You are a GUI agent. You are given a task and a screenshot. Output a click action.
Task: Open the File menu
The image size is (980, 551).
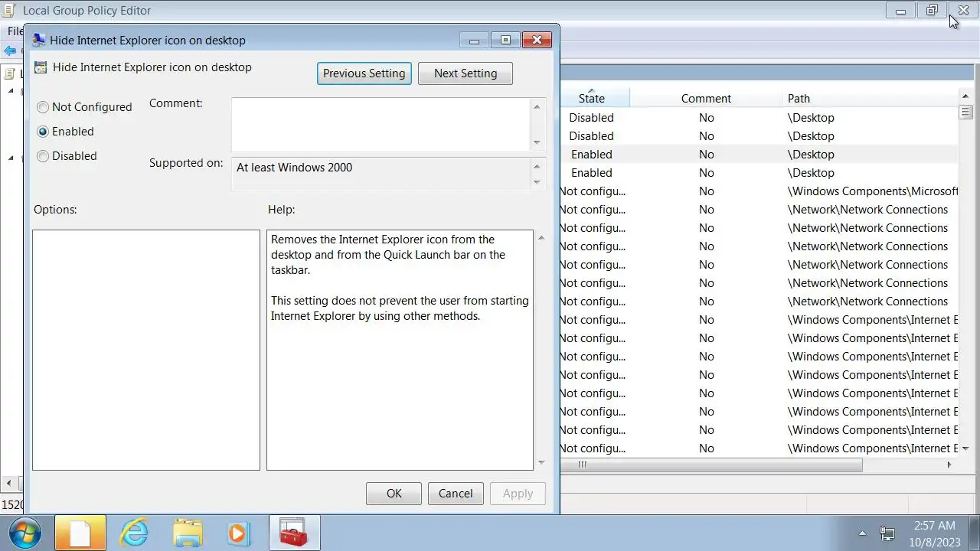(15, 31)
